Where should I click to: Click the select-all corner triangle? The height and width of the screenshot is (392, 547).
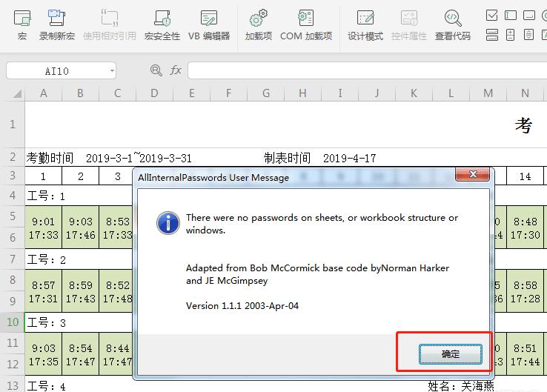[18, 93]
